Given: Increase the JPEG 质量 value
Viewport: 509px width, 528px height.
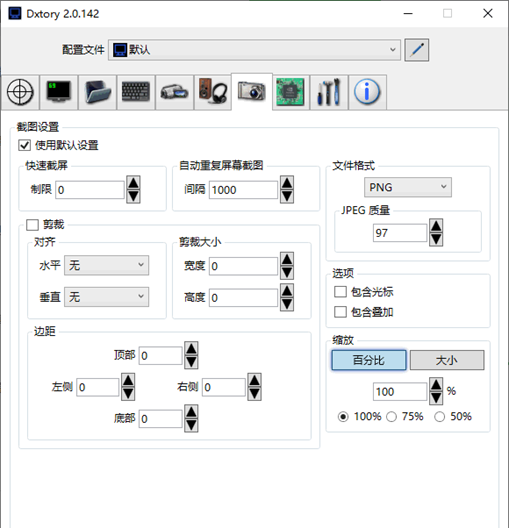Looking at the screenshot, I should pos(436,226).
